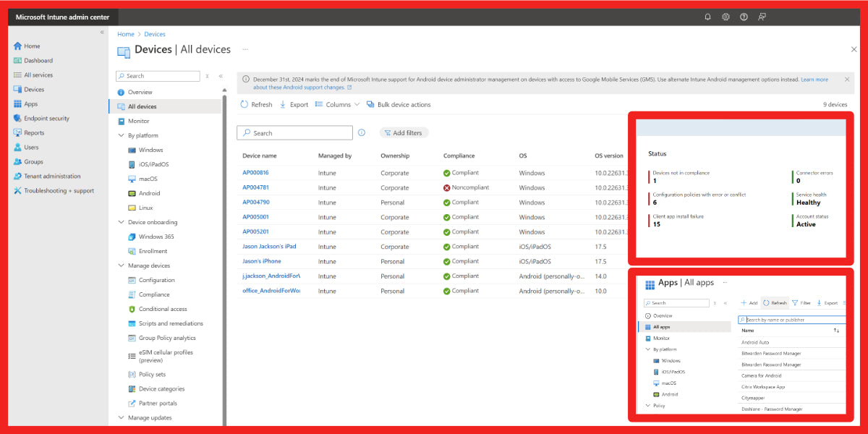Click the Add filters button

pos(404,132)
